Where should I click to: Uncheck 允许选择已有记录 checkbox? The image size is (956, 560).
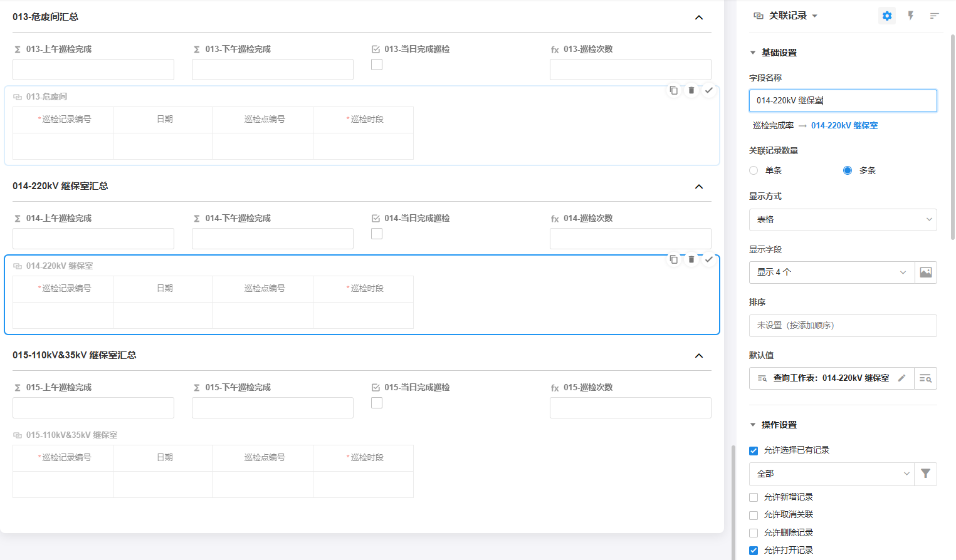tap(754, 451)
